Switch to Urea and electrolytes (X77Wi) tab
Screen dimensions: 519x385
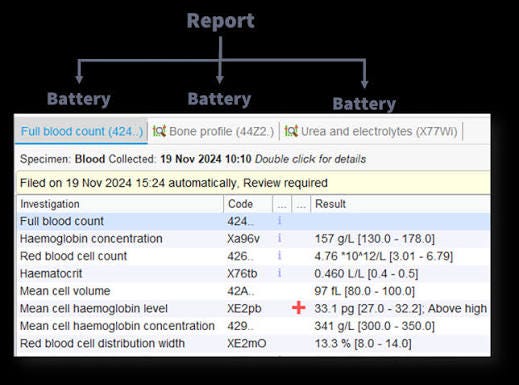[x=371, y=131]
